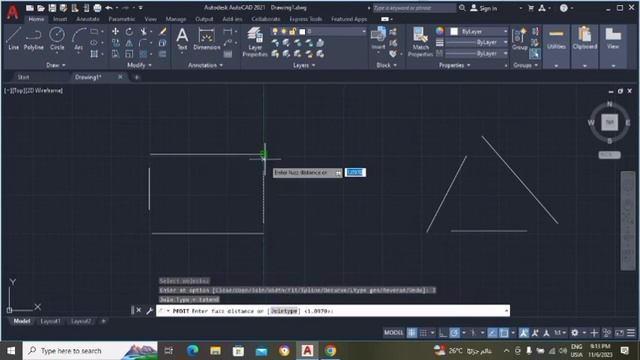The image size is (640, 360).
Task: Open Layer Properties manager
Action: [x=255, y=42]
